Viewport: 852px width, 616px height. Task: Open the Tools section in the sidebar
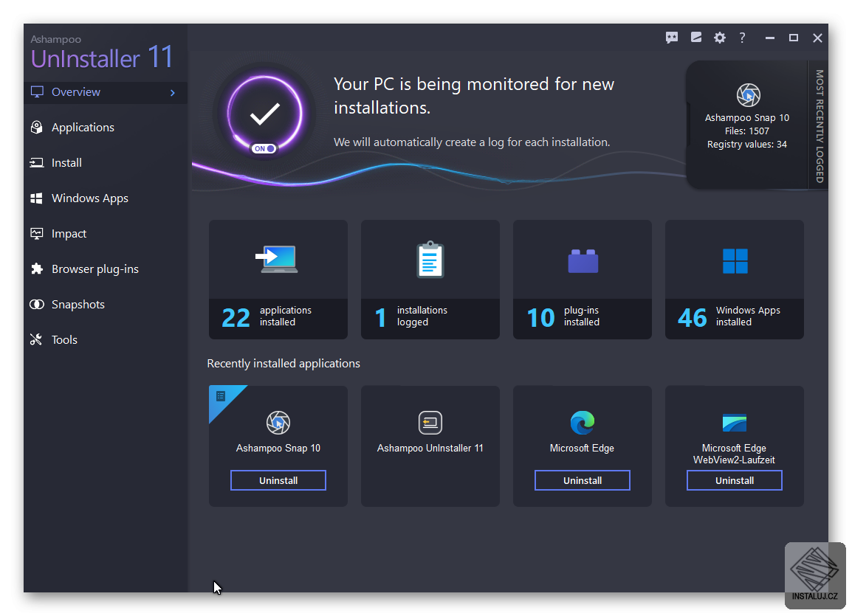pyautogui.click(x=64, y=339)
